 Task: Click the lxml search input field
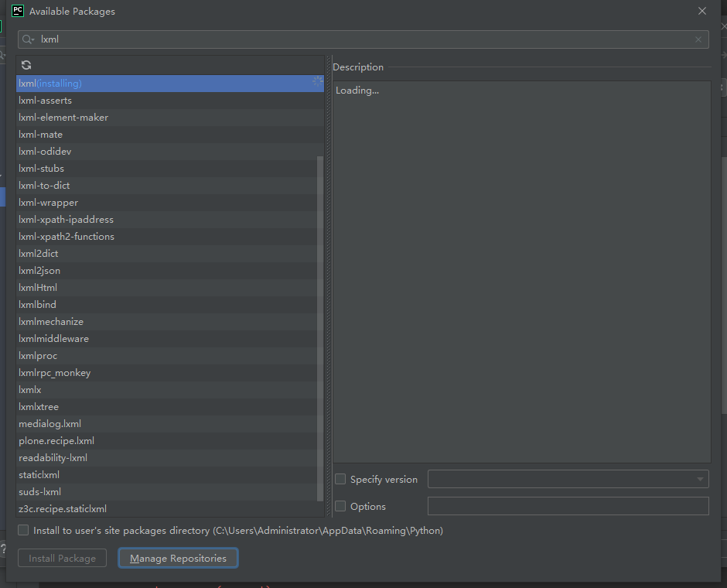[x=363, y=39]
